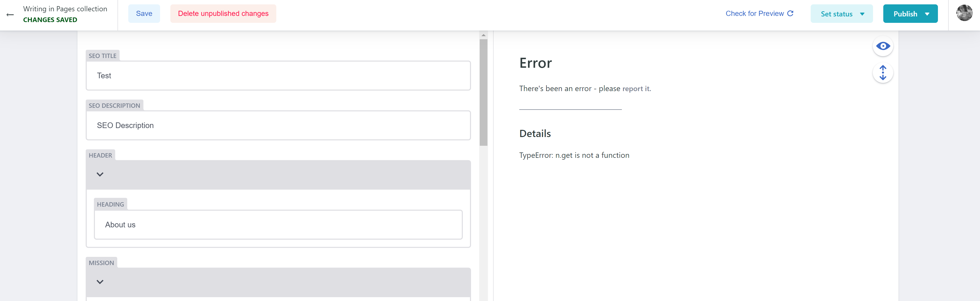The width and height of the screenshot is (980, 301).
Task: Collapse the Header section chevron
Action: [100, 174]
